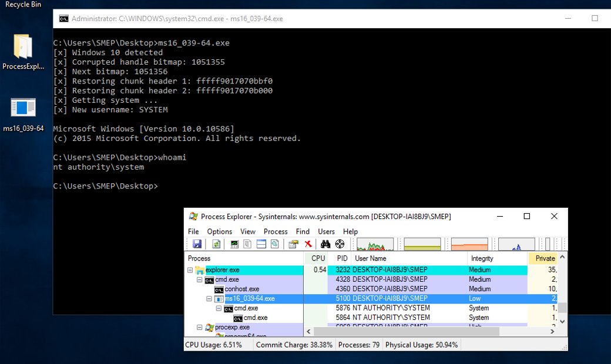Click the Refresh Now toolbar icon
611x364 pixels.
point(216,244)
